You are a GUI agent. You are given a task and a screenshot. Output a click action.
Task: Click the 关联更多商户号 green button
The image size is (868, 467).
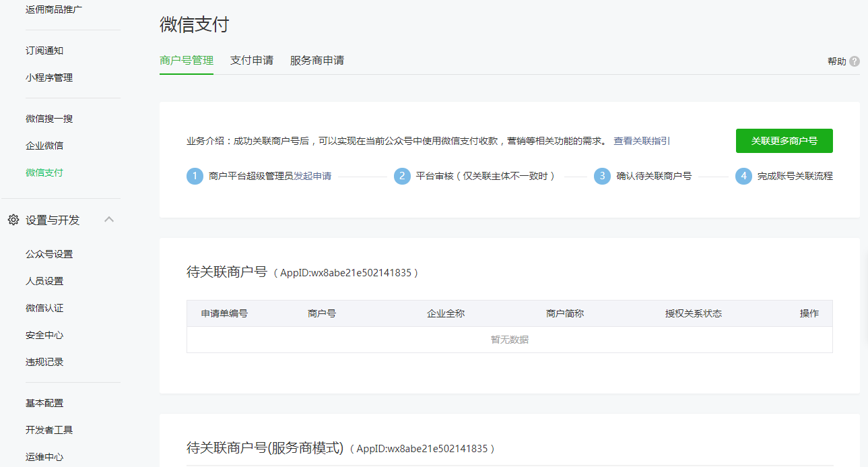(x=784, y=141)
